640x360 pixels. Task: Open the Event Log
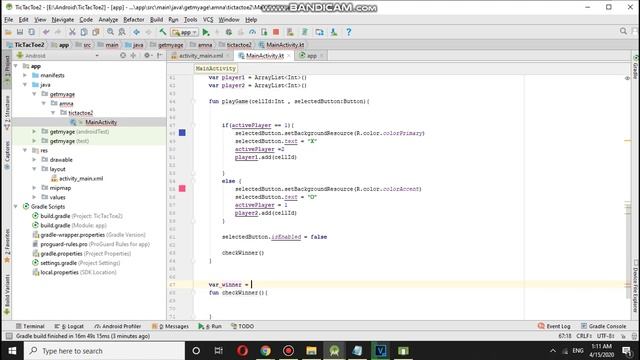pyautogui.click(x=554, y=326)
